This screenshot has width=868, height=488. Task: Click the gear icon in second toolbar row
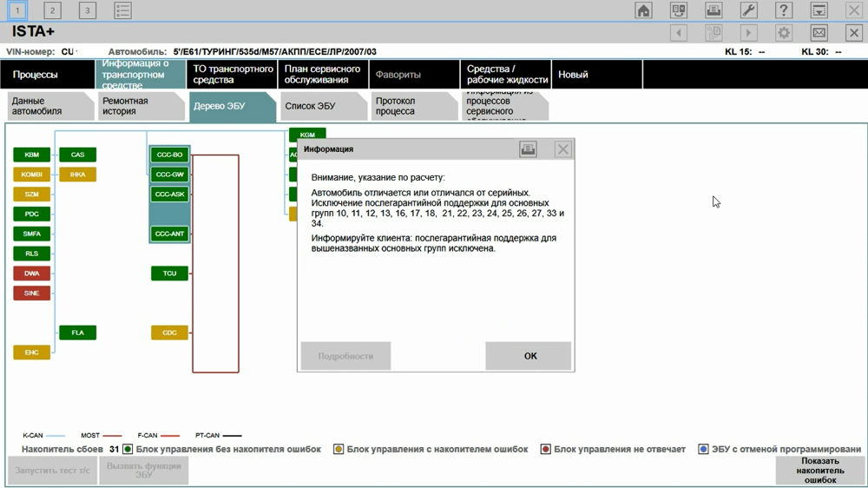pos(784,33)
